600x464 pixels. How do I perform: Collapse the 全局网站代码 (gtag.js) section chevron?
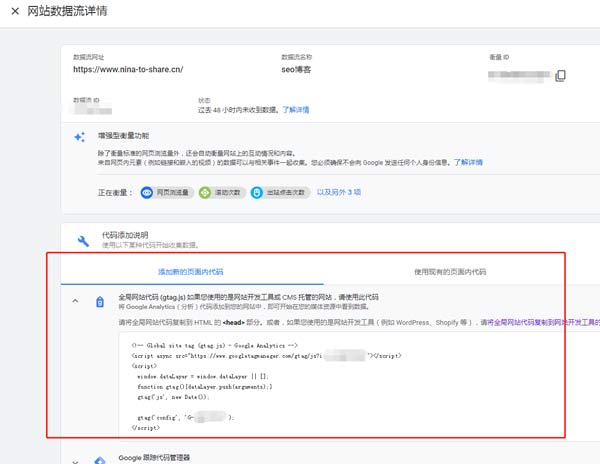75,301
